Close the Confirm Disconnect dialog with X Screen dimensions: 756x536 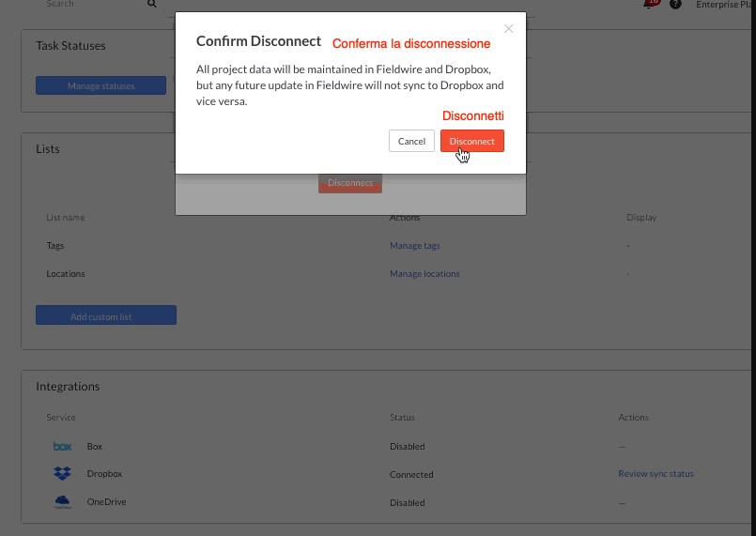508,29
